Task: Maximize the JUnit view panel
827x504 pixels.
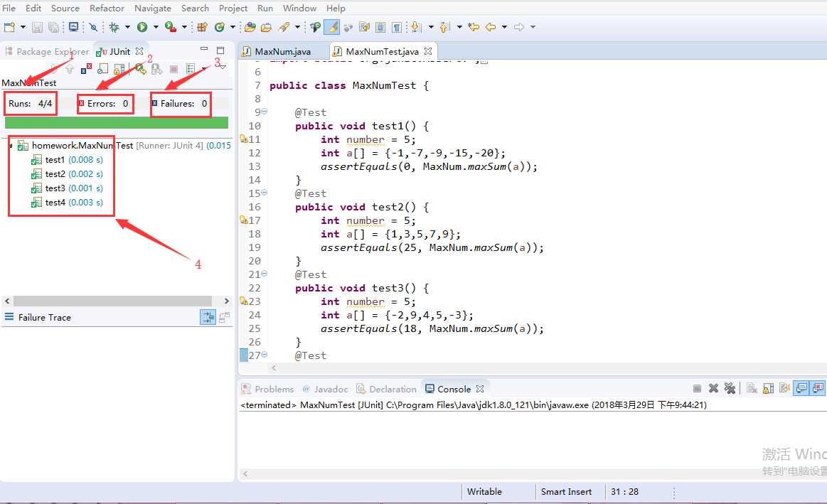Action: [220, 50]
